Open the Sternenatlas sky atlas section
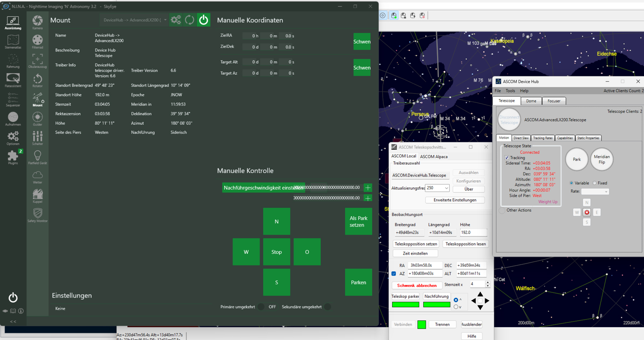Screen dimensions: 644x340 pyautogui.click(x=13, y=42)
